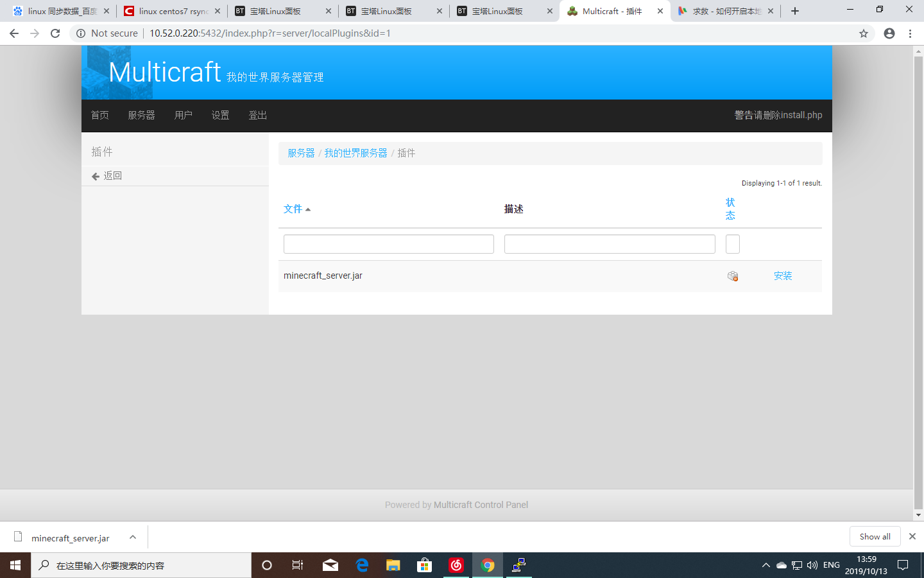Click the 描述 filter input field
This screenshot has width=924, height=578.
610,244
